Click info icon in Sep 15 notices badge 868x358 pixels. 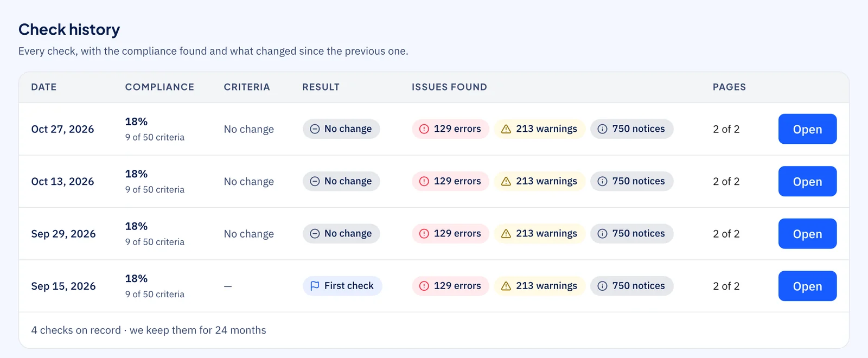pos(602,286)
